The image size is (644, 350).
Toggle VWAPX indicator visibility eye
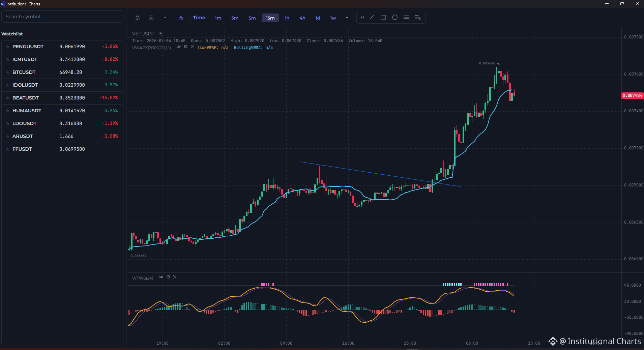(x=179, y=47)
